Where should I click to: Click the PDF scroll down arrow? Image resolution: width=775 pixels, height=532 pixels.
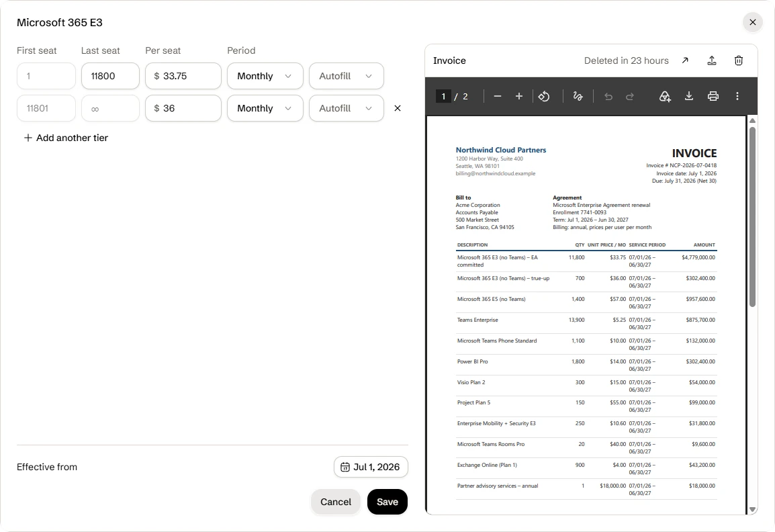(752, 509)
